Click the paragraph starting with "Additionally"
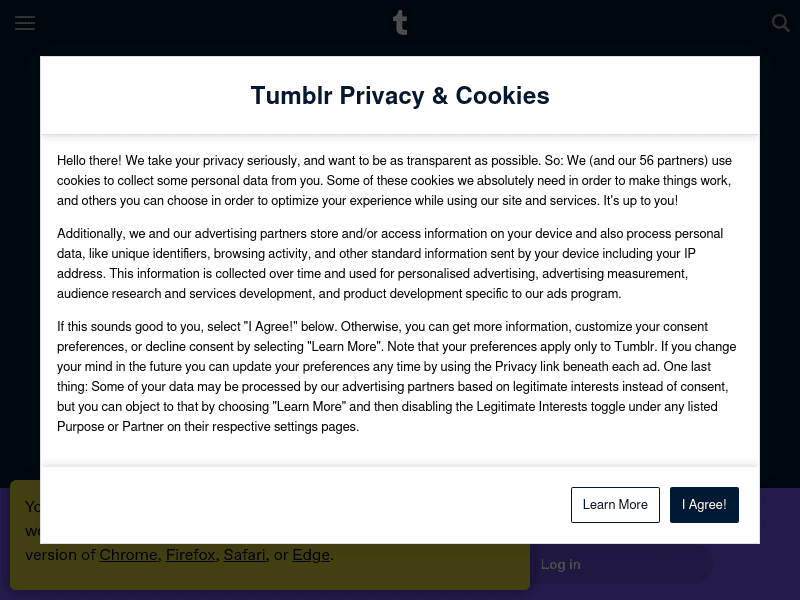The width and height of the screenshot is (800, 600). point(390,263)
